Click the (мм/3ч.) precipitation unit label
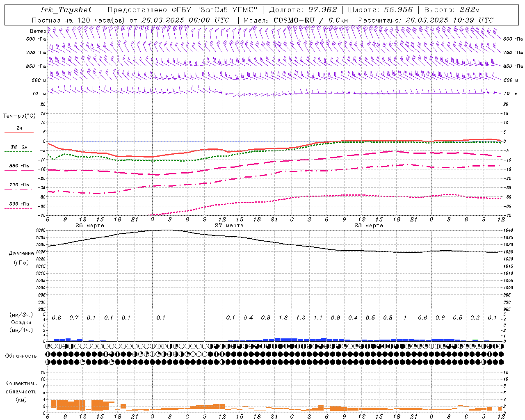The width and height of the screenshot is (525, 420). tap(21, 315)
